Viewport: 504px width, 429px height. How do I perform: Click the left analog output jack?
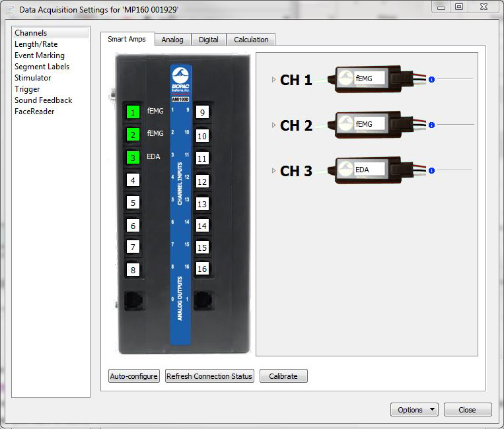coord(133,301)
